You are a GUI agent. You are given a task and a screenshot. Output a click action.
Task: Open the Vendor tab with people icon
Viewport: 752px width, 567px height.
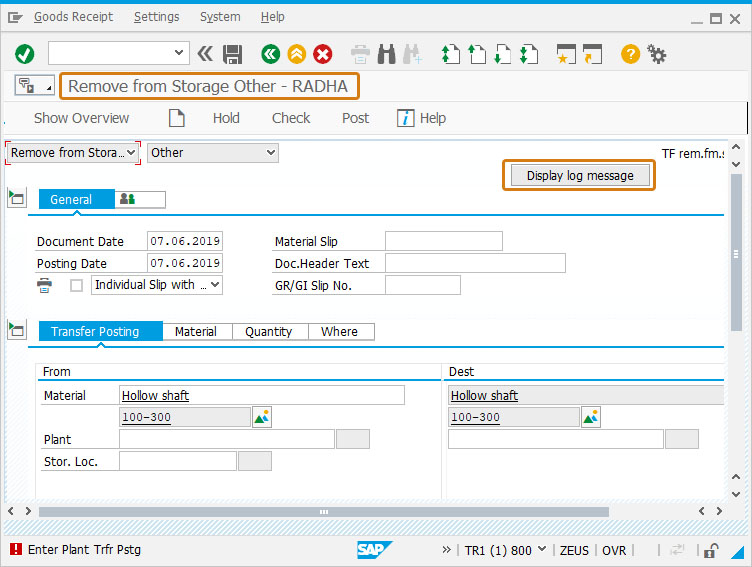pyautogui.click(x=140, y=199)
